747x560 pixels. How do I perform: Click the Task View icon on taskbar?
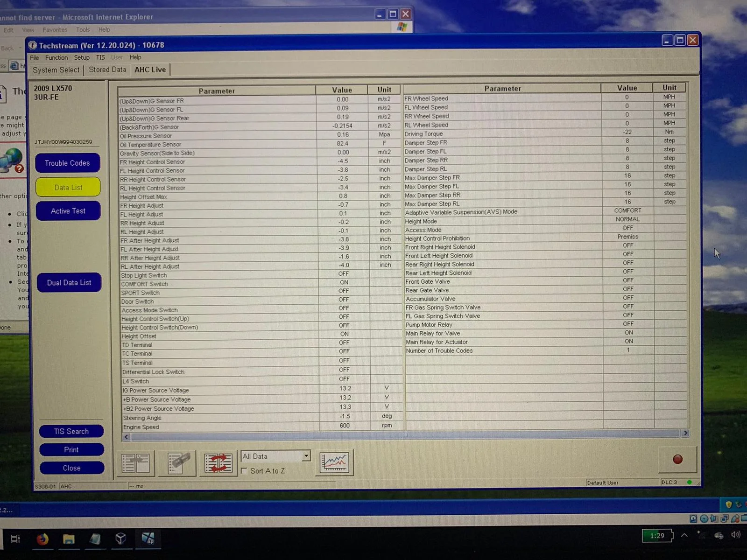click(x=15, y=539)
